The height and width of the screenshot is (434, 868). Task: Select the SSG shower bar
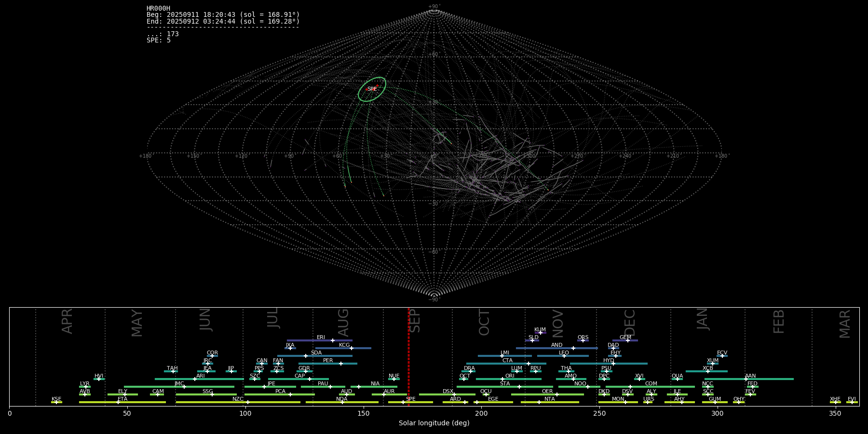[206, 394]
